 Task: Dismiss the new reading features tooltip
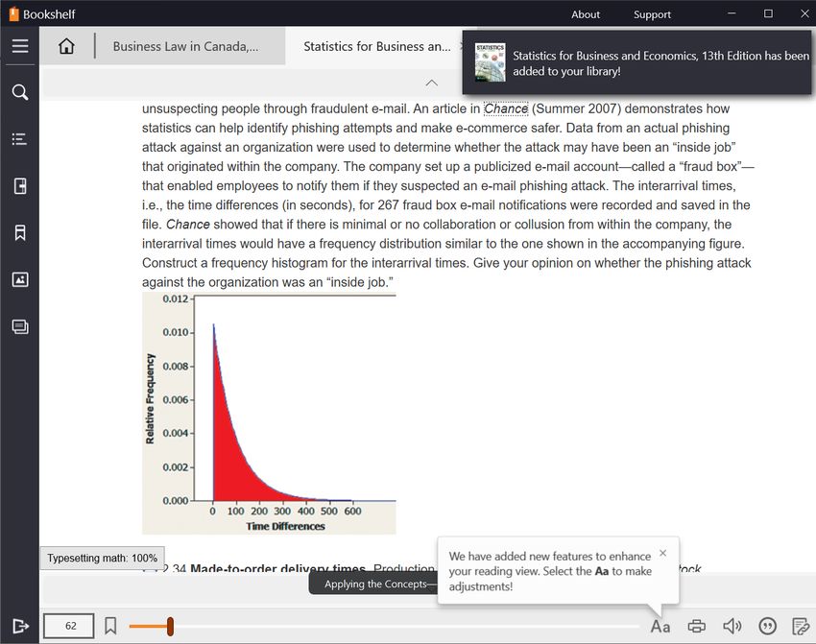click(x=662, y=553)
